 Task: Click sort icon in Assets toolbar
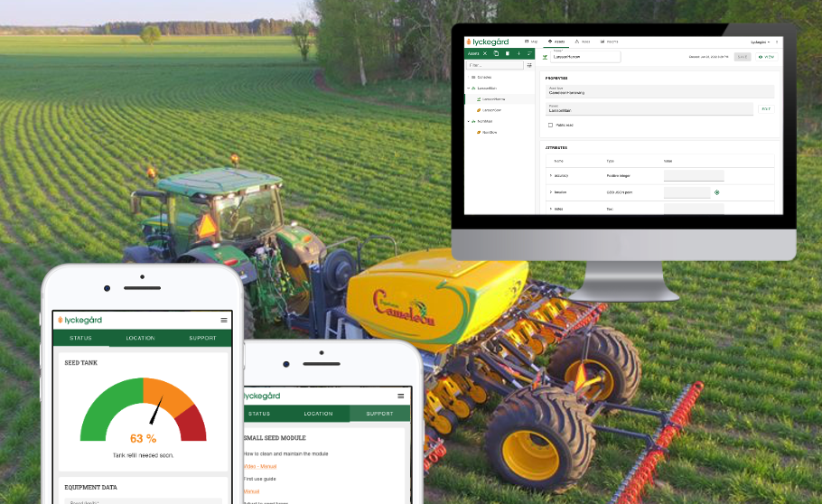coord(529,53)
